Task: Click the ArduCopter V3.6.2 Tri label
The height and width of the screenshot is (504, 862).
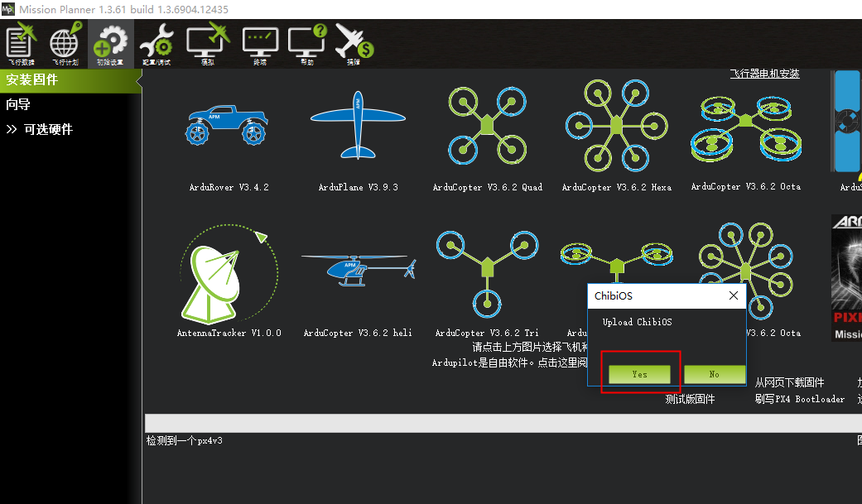Action: pos(487,333)
